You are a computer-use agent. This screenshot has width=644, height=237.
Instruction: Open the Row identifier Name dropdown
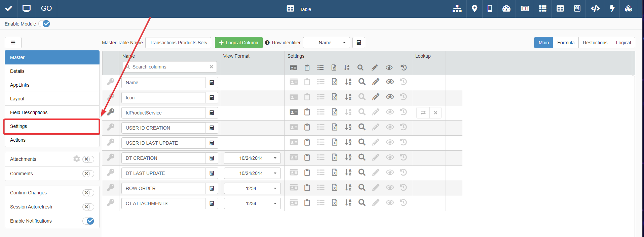point(326,43)
